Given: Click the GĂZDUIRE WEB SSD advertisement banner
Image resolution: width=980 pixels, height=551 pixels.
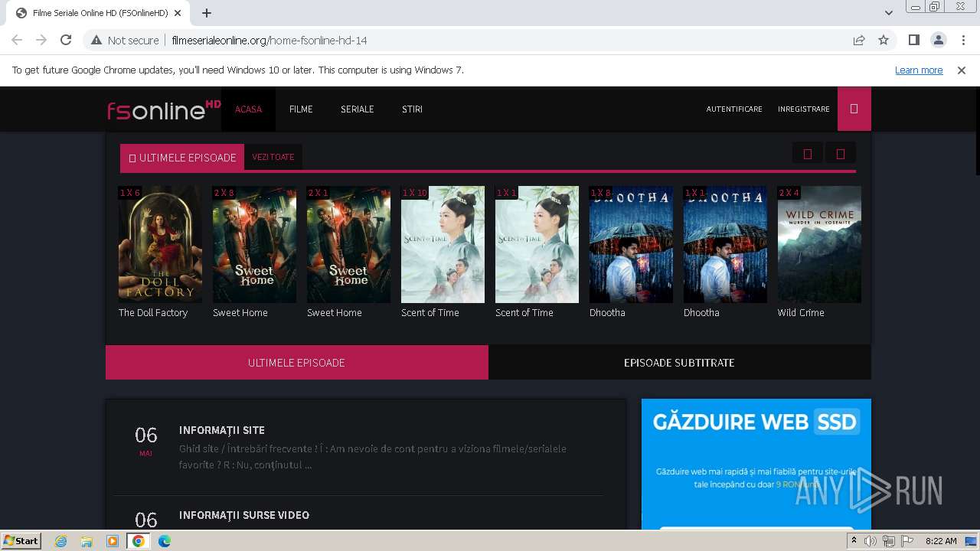Looking at the screenshot, I should click(x=756, y=464).
